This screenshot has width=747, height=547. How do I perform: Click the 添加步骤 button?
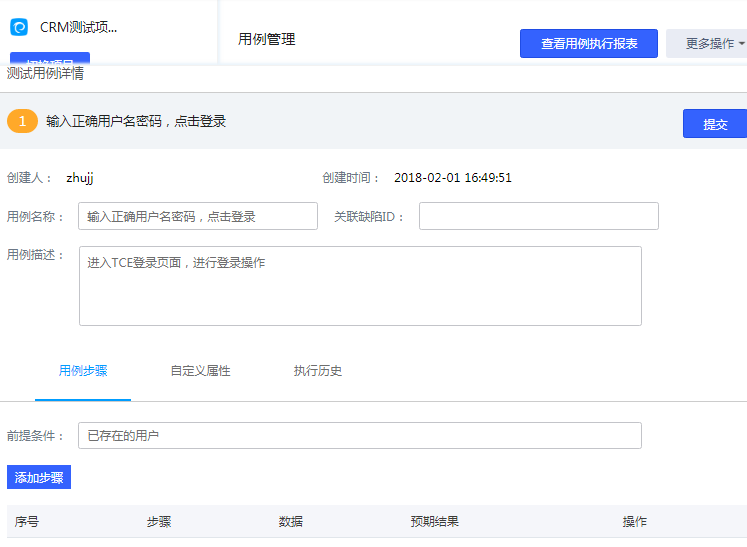39,477
